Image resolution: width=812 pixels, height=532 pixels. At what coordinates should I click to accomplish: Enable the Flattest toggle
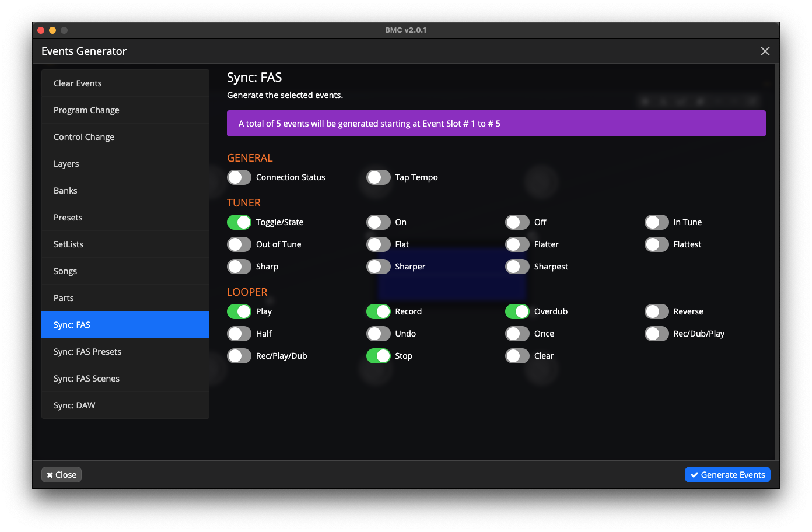click(x=657, y=244)
